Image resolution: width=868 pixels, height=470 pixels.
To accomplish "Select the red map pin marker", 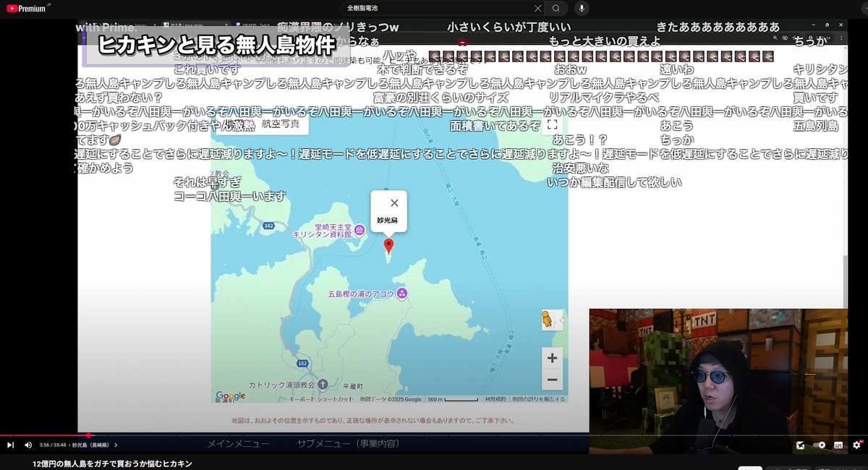I will click(x=388, y=247).
